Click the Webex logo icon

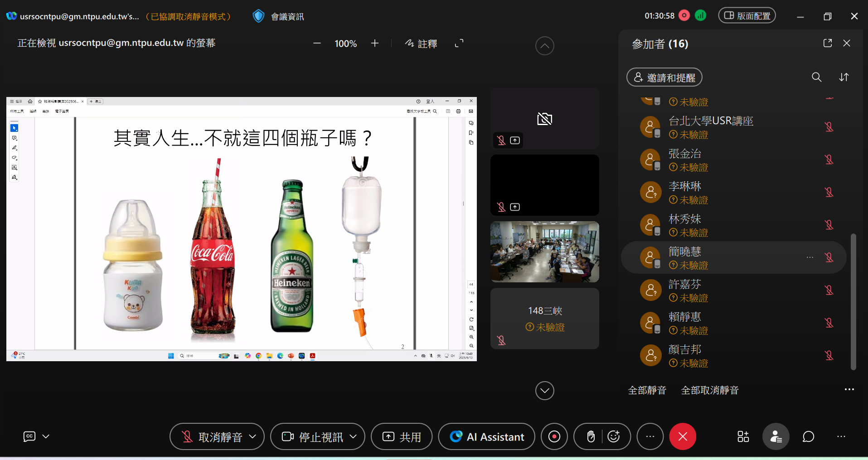(11, 16)
